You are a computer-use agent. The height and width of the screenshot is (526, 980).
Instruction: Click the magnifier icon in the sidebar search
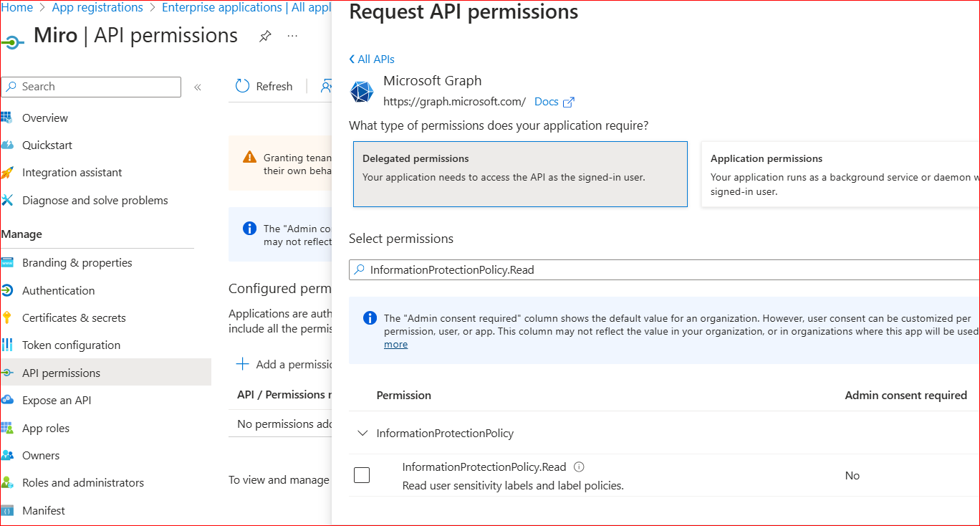(11, 87)
